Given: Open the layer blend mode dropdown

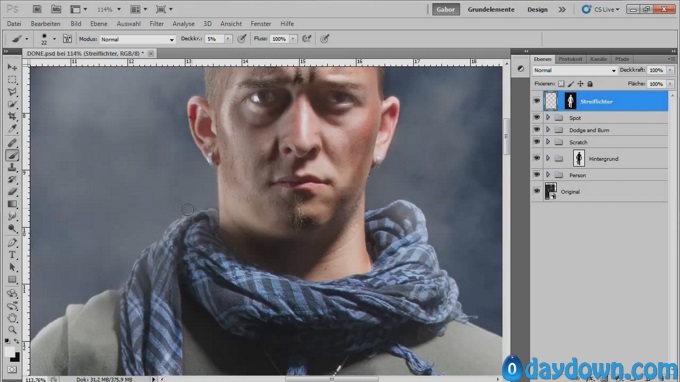Looking at the screenshot, I should (x=575, y=70).
